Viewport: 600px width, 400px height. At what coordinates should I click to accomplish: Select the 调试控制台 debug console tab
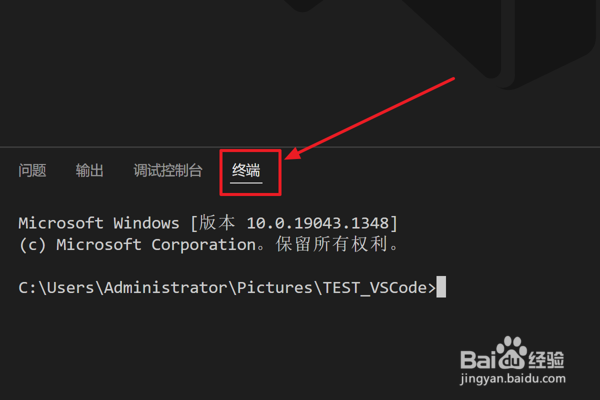coord(168,171)
